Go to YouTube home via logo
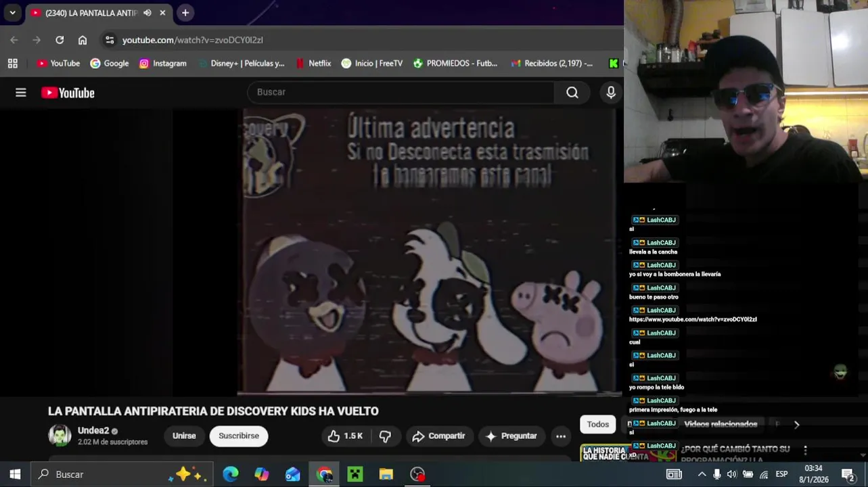 point(68,93)
